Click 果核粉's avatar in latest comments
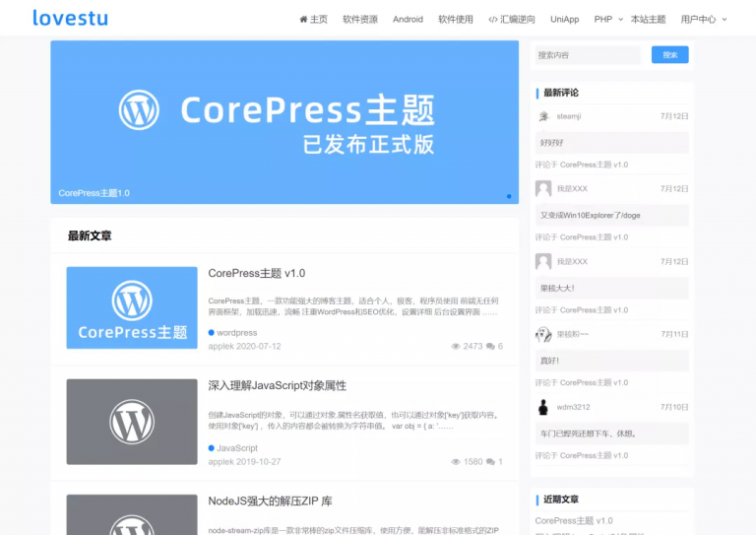The height and width of the screenshot is (535, 756). (x=543, y=334)
